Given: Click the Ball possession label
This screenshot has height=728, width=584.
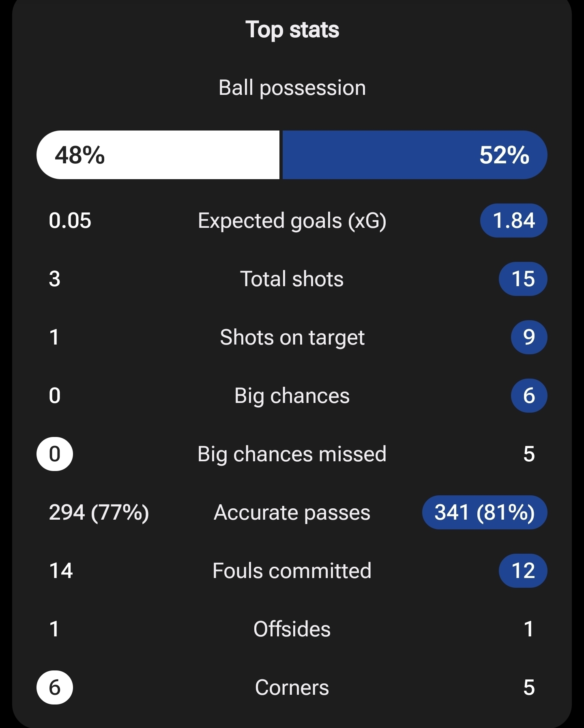Looking at the screenshot, I should 292,88.
